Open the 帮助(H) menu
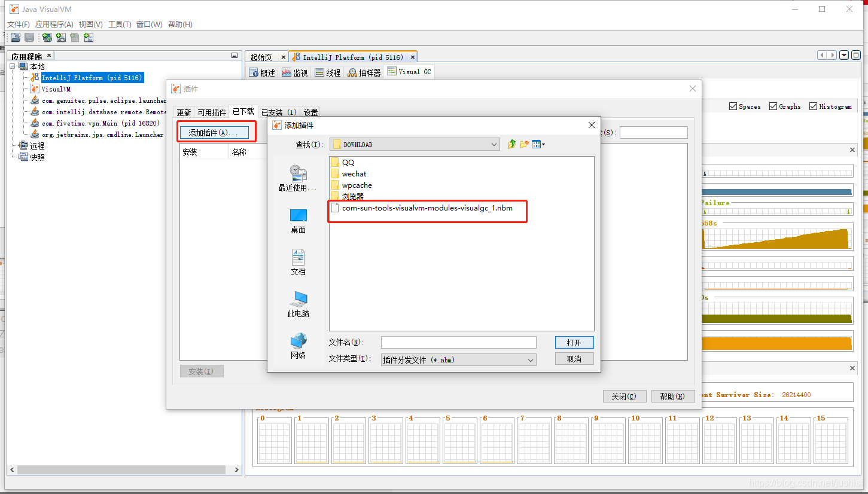Viewport: 868px width, 494px height. [180, 25]
